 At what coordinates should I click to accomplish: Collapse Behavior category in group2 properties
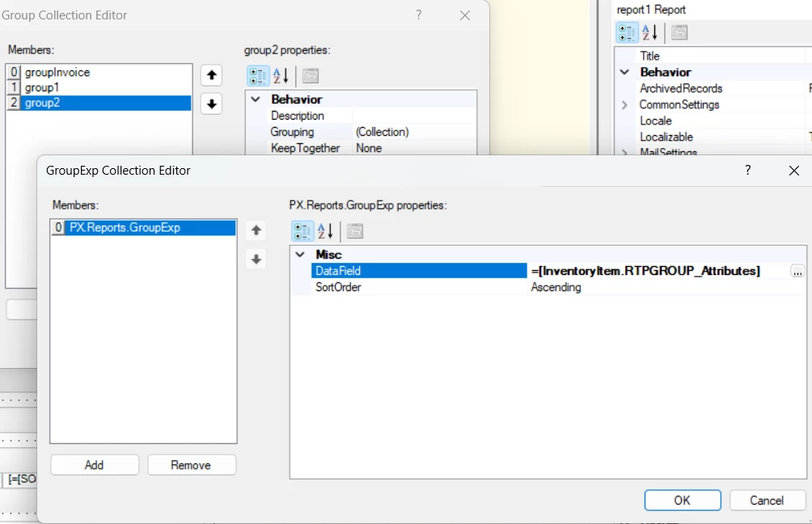[256, 99]
